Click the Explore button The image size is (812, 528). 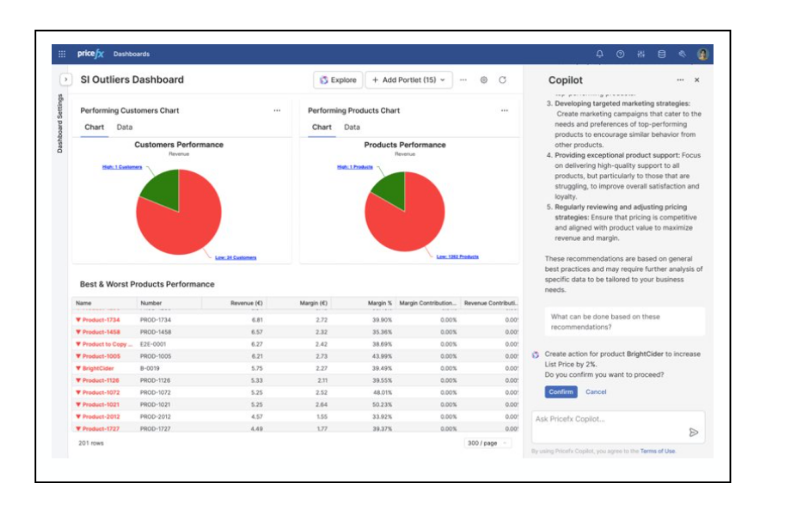338,80
